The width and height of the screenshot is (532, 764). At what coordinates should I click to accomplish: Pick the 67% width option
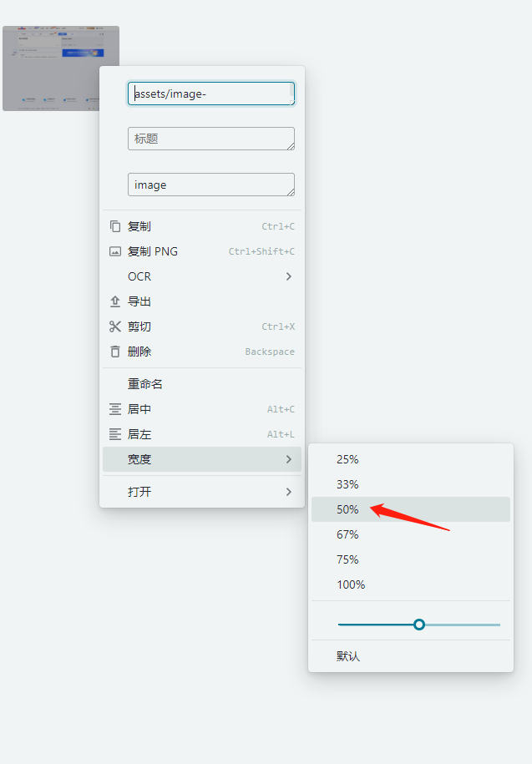(347, 534)
